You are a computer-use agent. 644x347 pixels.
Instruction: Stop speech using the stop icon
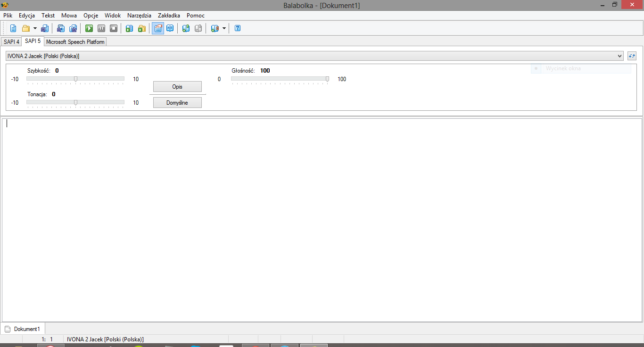(114, 28)
